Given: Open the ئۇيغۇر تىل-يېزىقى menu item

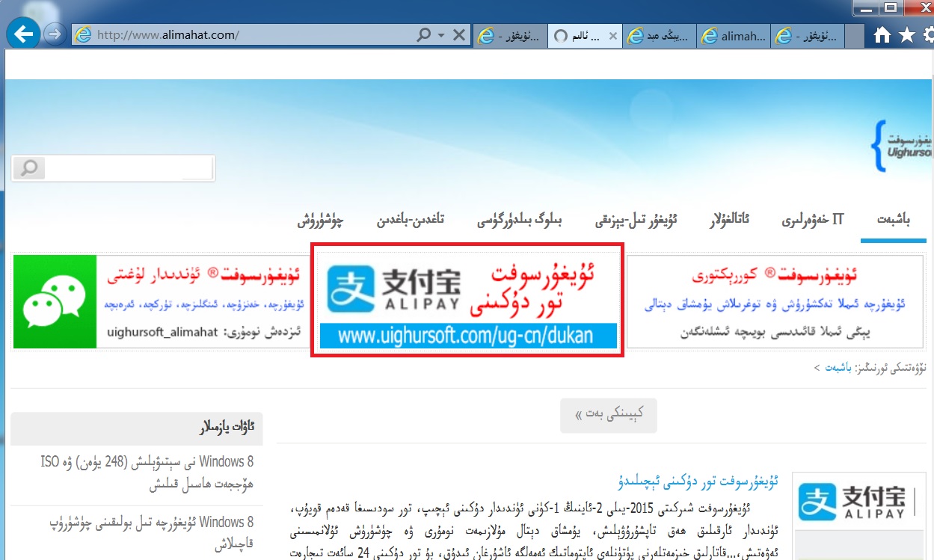Looking at the screenshot, I should pyautogui.click(x=636, y=221).
